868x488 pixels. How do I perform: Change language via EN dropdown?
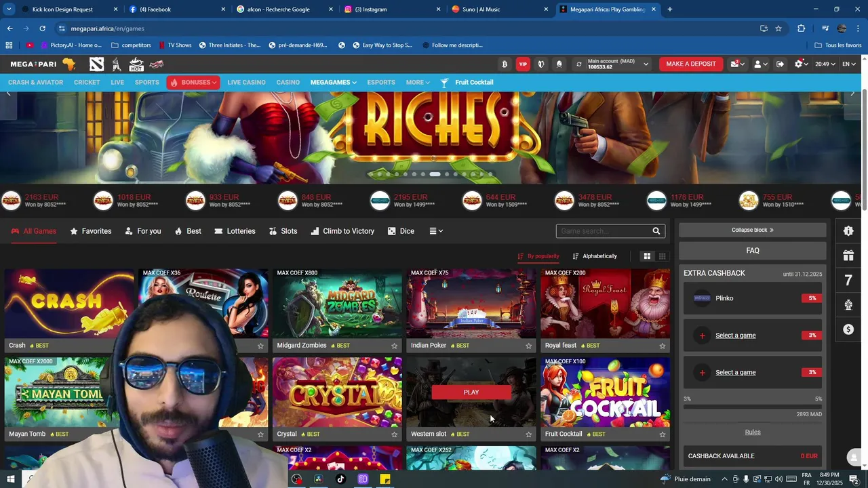click(849, 64)
